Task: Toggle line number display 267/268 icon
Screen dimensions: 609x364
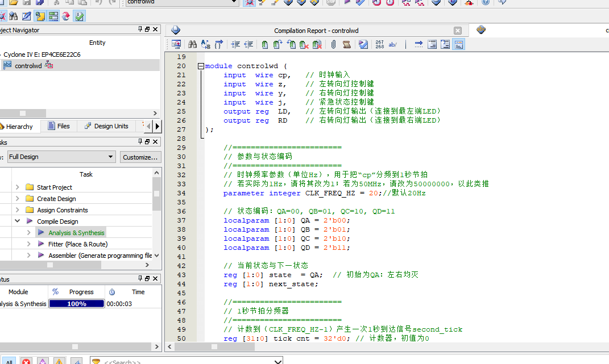Action: click(x=380, y=44)
